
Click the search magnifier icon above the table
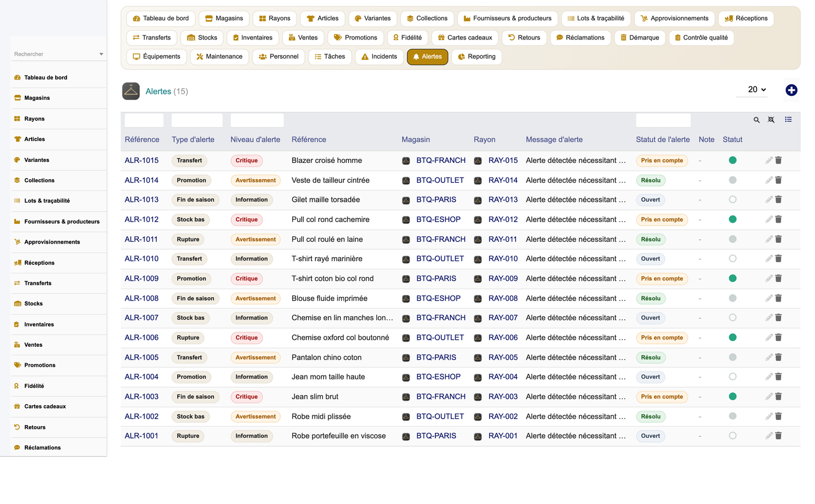coord(756,120)
